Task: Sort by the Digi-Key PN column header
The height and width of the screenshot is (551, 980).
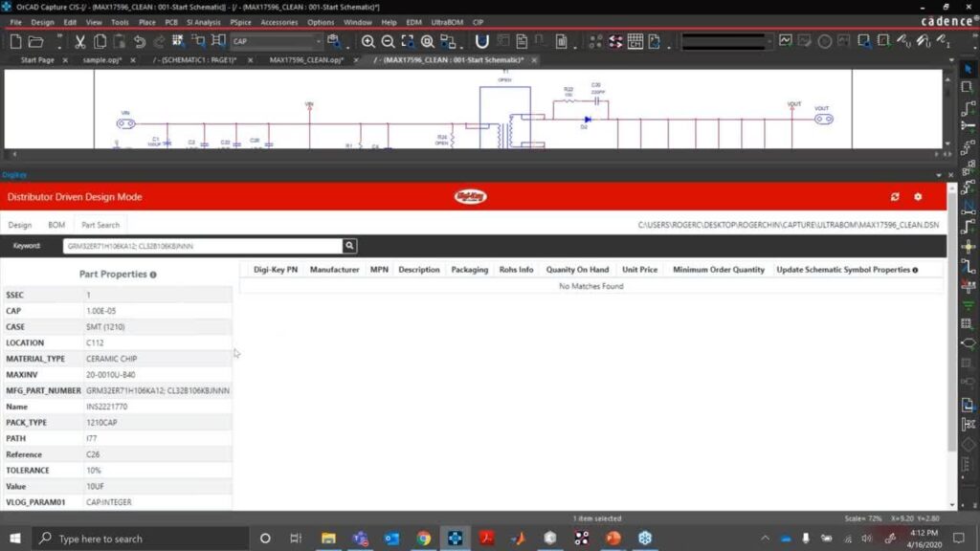Action: [x=276, y=270]
